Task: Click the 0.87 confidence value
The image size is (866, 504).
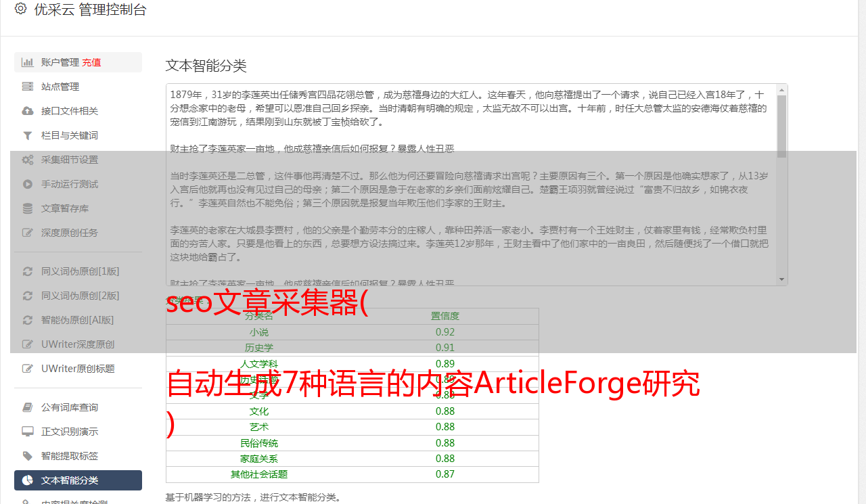Action: tap(445, 474)
